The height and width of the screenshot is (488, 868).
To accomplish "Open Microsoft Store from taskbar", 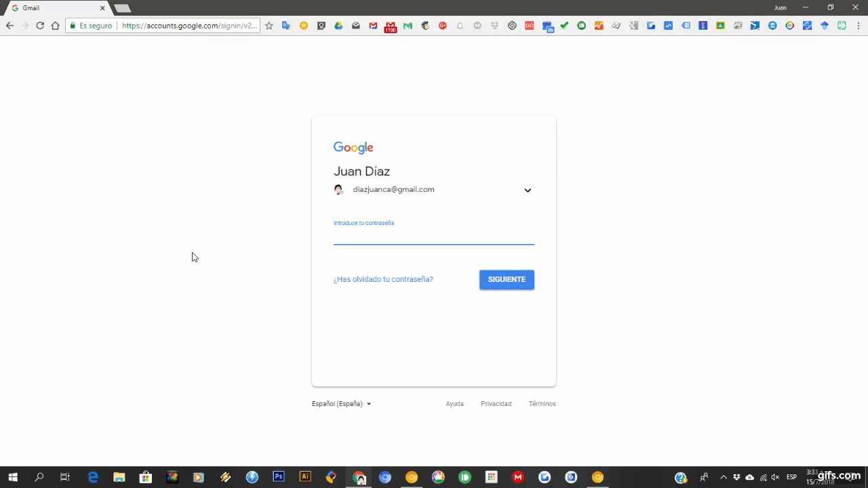I will [x=145, y=477].
